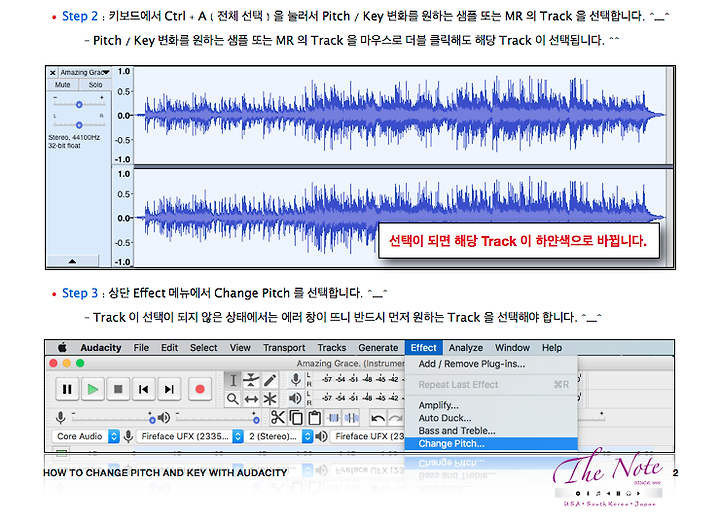This screenshot has height=519, width=720.
Task: Open the Tracks menu
Action: [x=332, y=348]
